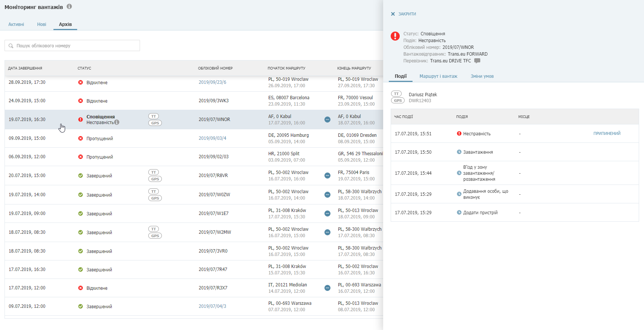Viewport: 644px width, 330px height.
Task: Click the Сповіщення status in highlighted row
Action: pos(100,117)
